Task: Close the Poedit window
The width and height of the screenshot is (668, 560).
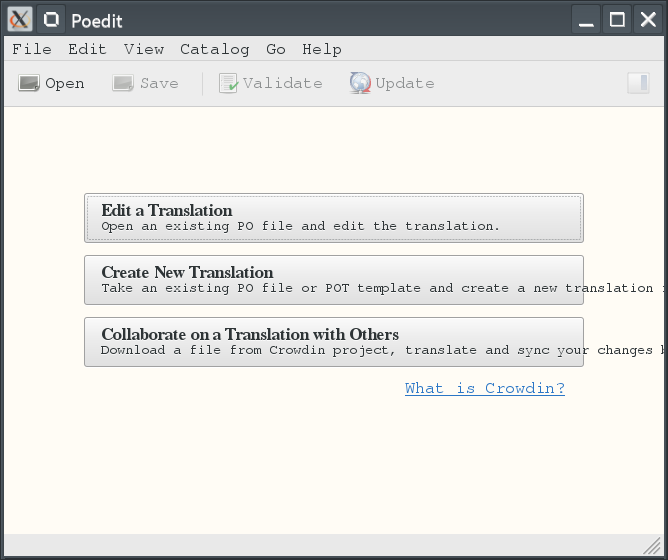Action: click(x=648, y=19)
